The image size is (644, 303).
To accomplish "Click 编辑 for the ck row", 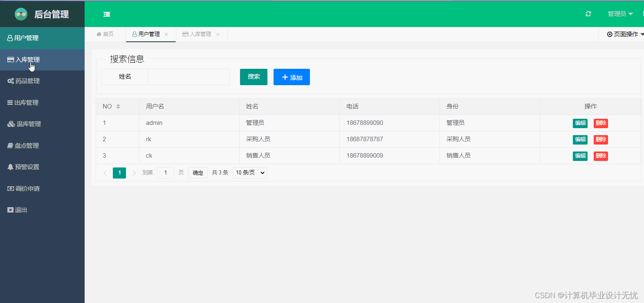I will point(580,156).
